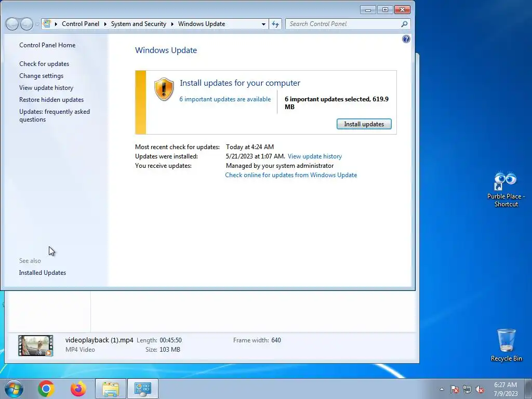Show hidden tray icons arrow

click(x=442, y=389)
